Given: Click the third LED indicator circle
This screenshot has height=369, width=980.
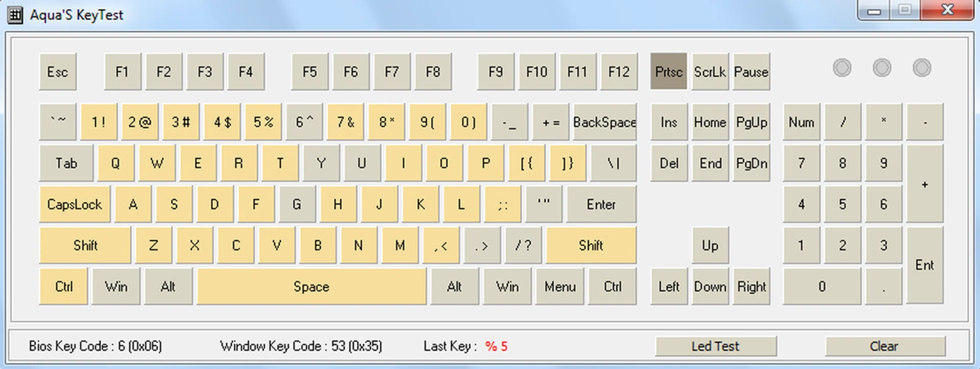Looking at the screenshot, I should pos(922,67).
